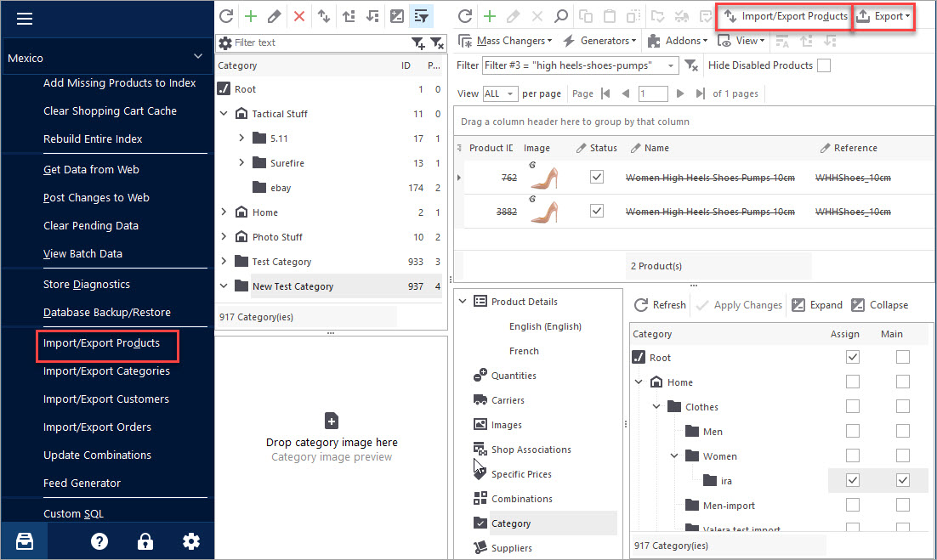Open Mass Changers menu

[x=506, y=41]
